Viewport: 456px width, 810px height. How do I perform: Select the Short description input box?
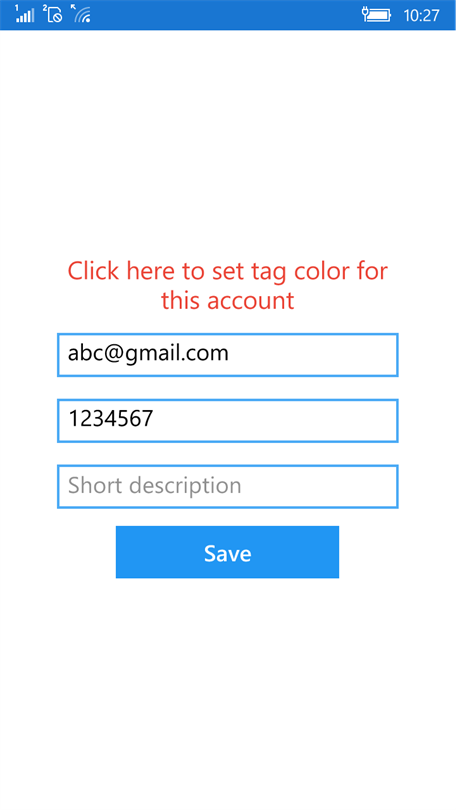(228, 487)
